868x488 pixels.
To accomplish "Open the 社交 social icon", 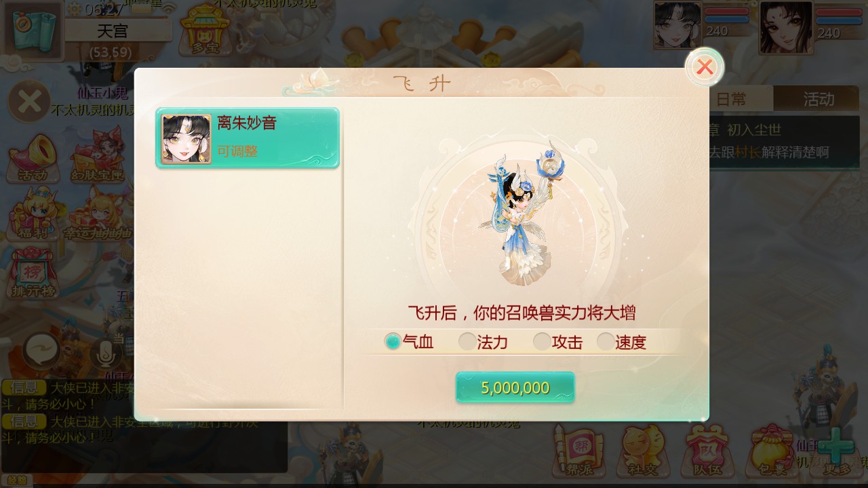I will (642, 451).
